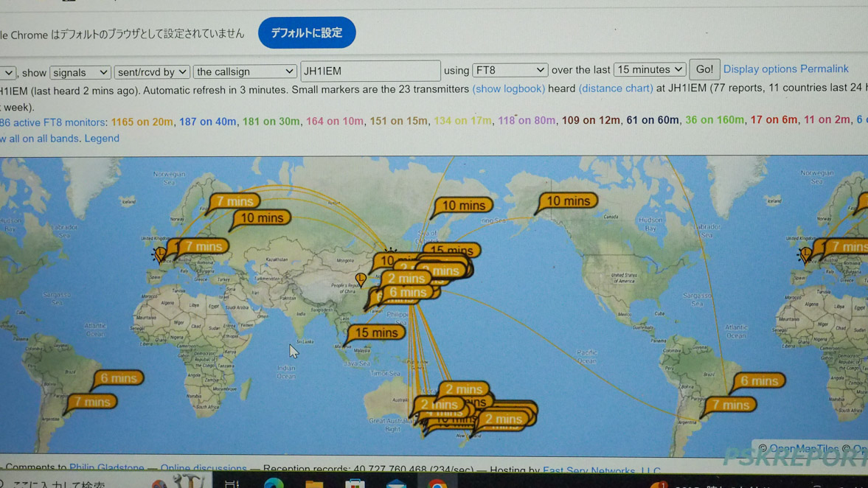
Task: Open the FT8 mode dropdown
Action: [x=510, y=70]
